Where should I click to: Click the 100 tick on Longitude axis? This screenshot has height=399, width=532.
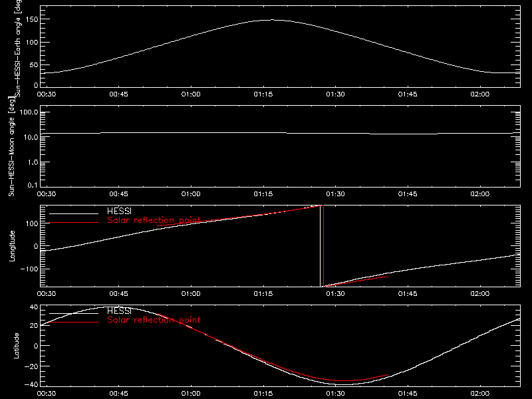click(32, 223)
